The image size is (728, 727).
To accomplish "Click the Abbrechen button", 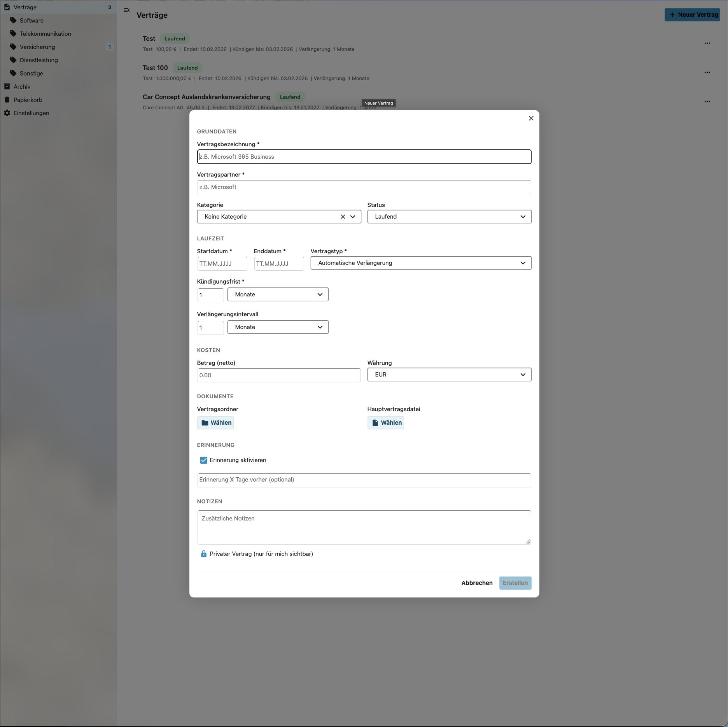I will coord(477,583).
